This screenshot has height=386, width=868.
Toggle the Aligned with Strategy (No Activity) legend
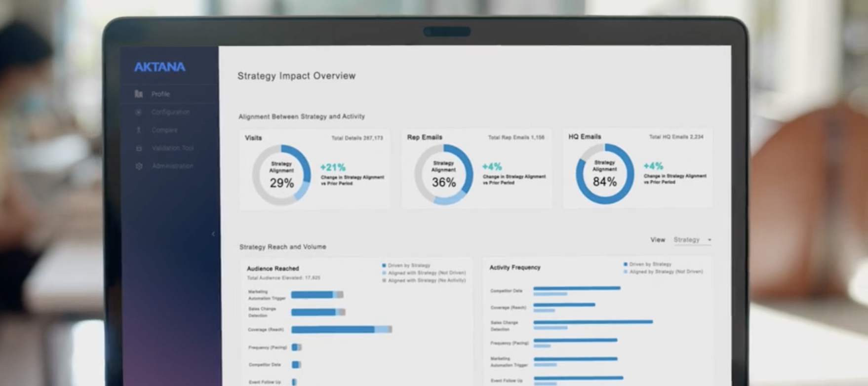pyautogui.click(x=384, y=280)
